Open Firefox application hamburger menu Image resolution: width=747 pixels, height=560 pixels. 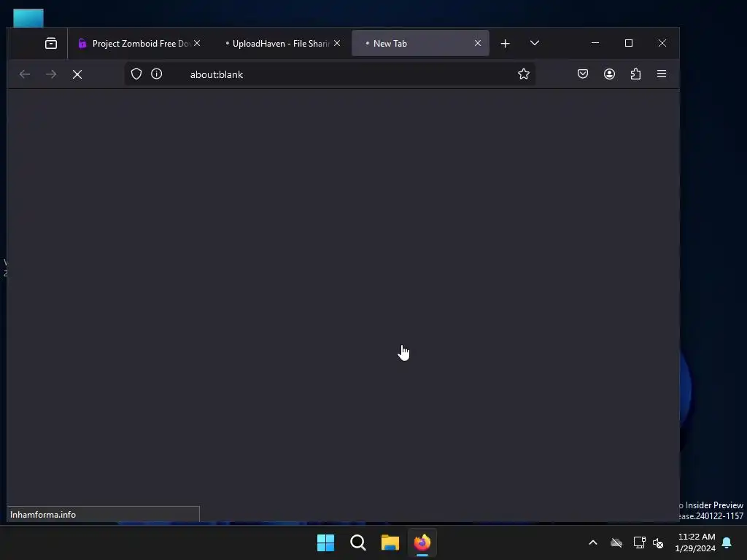(662, 74)
